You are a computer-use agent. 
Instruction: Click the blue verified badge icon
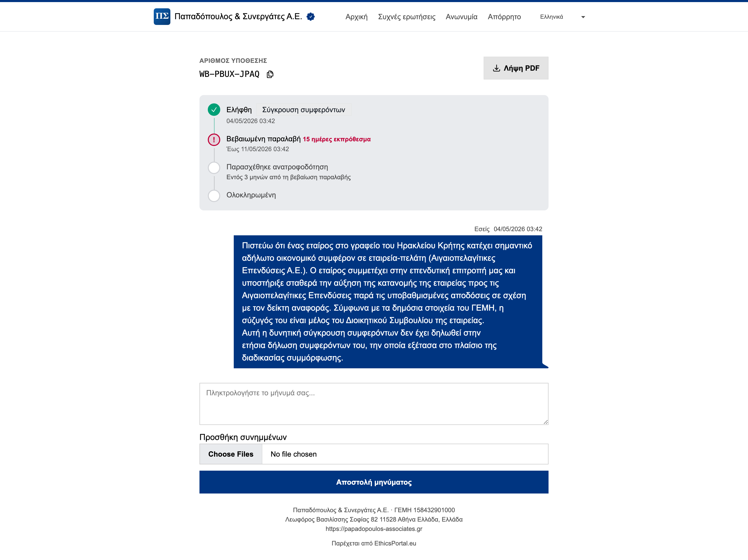point(310,17)
